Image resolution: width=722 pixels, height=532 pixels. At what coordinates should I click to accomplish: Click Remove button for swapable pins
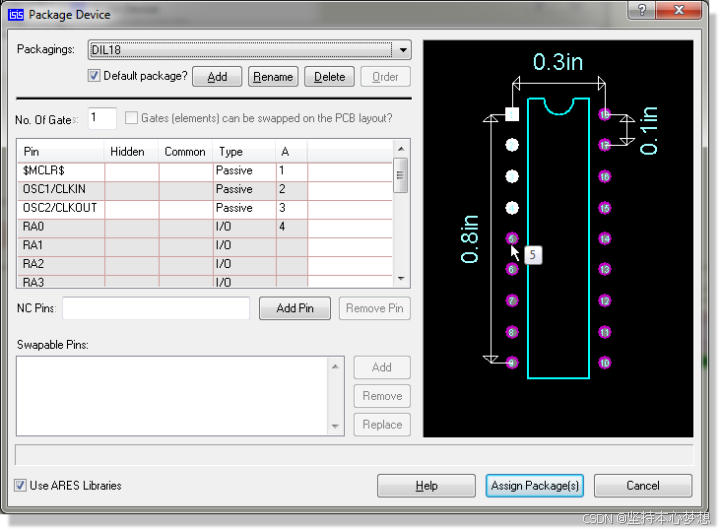pos(382,396)
